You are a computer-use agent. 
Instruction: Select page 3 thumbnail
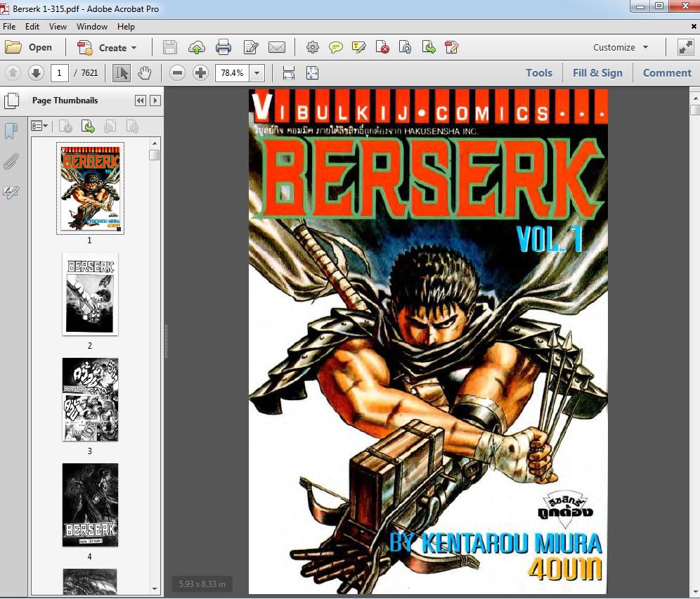coord(90,400)
